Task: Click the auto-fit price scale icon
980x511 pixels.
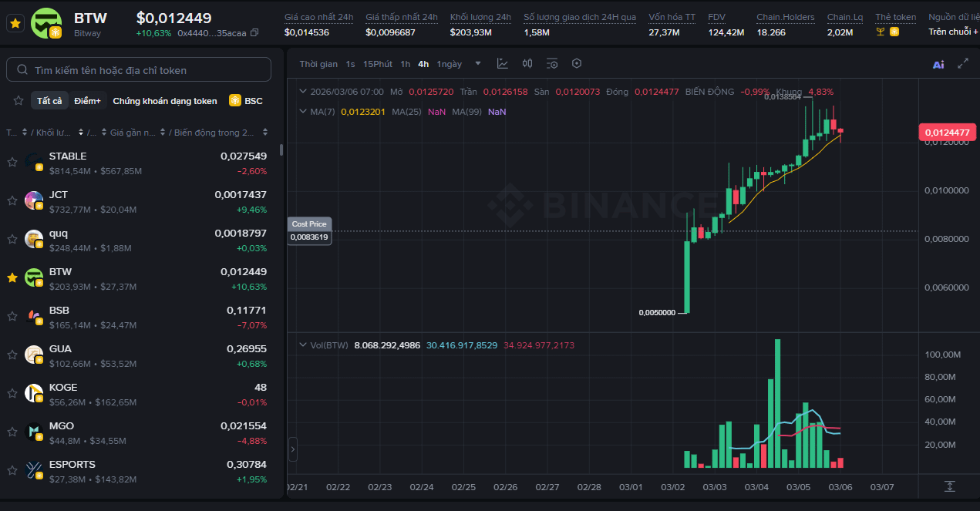Action: click(x=950, y=486)
